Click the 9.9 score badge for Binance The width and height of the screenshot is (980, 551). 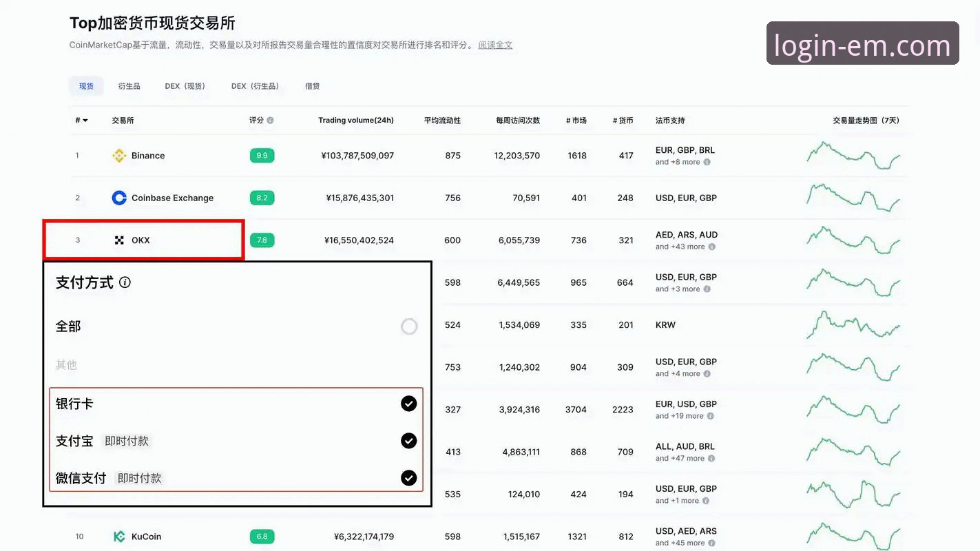point(262,156)
